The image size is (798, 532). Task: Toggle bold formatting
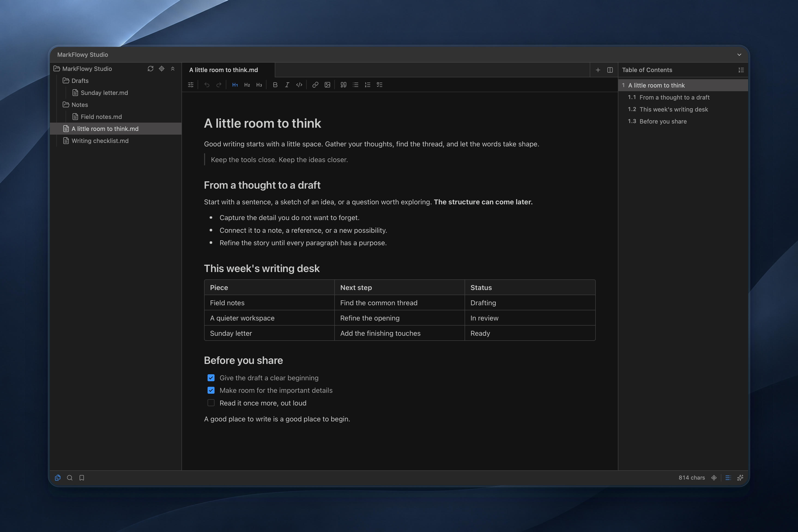(x=275, y=85)
